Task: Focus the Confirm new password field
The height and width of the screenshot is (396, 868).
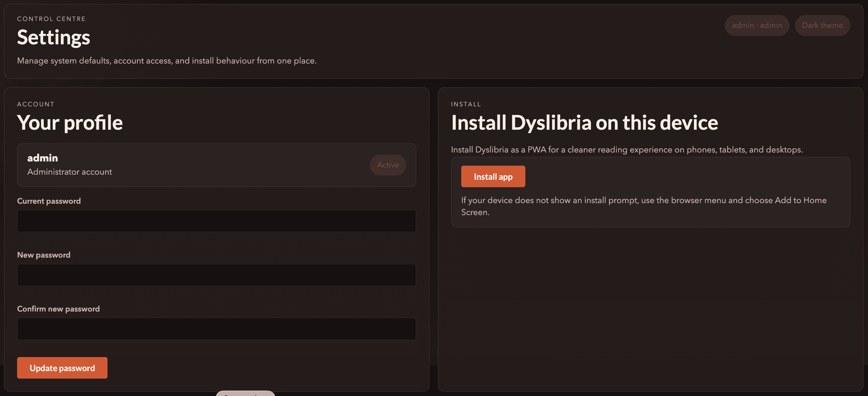Action: coord(217,329)
